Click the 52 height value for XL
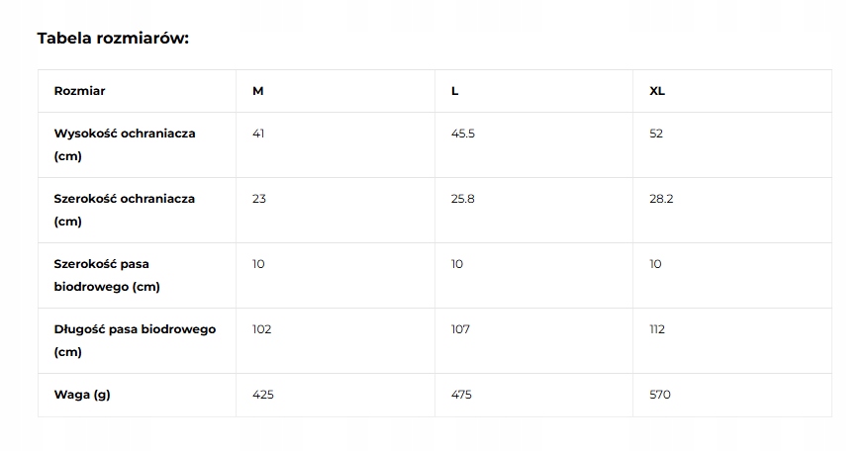This screenshot has height=451, width=868. [x=656, y=134]
